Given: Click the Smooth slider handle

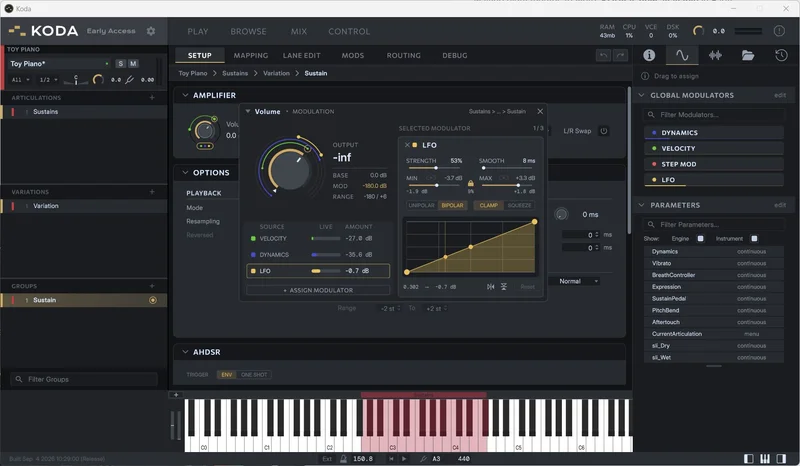Looking at the screenshot, I should pos(483,168).
